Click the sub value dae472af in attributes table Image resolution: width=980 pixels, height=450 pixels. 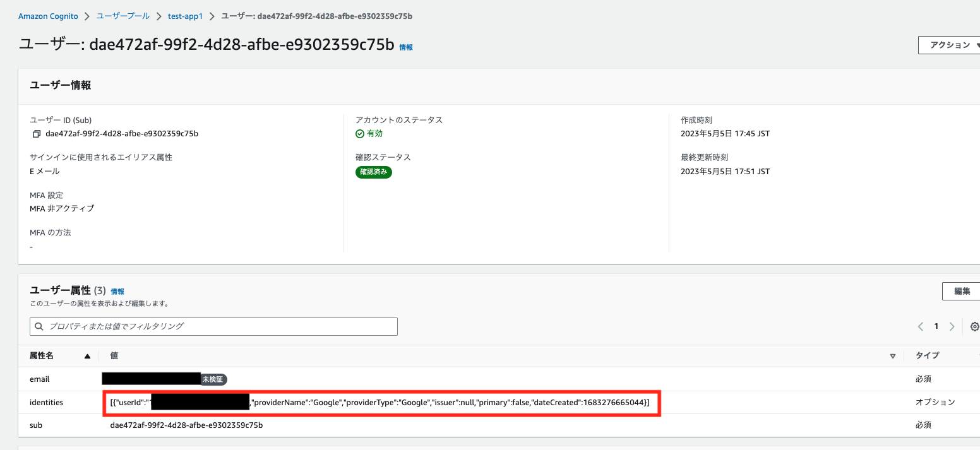[186, 425]
